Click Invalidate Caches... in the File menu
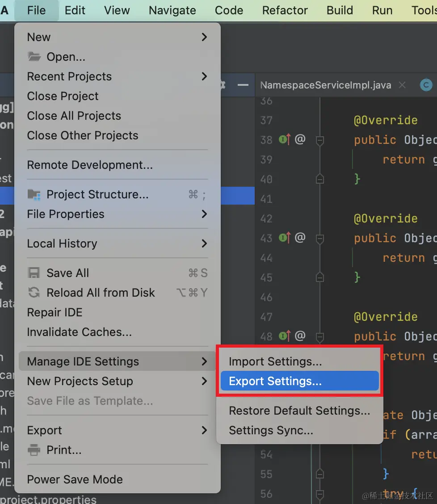Viewport: 437px width, 504px height. [x=79, y=332]
